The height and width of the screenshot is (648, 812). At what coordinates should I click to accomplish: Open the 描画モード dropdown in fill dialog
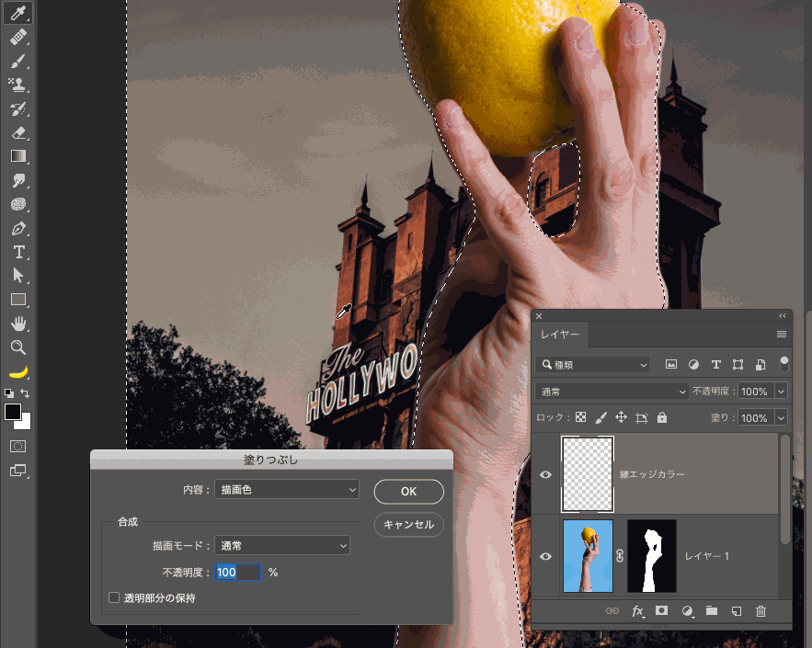click(282, 546)
